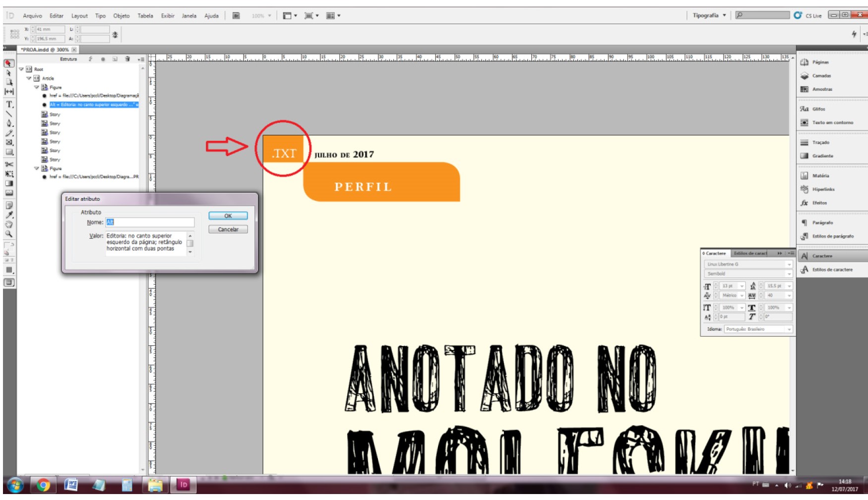This screenshot has height=500, width=868.
Task: Collapse the Root node in structure tree
Action: [x=21, y=69]
